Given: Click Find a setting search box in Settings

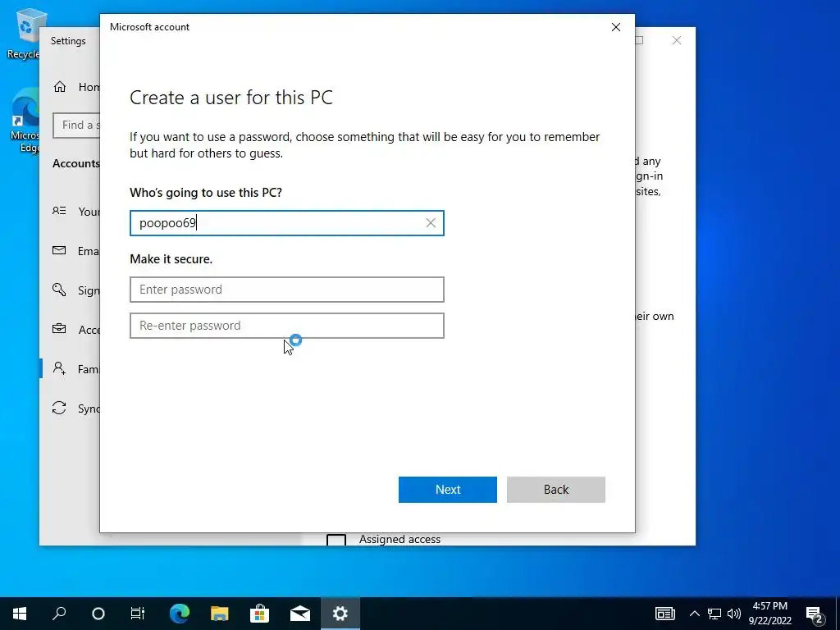Looking at the screenshot, I should pos(76,126).
